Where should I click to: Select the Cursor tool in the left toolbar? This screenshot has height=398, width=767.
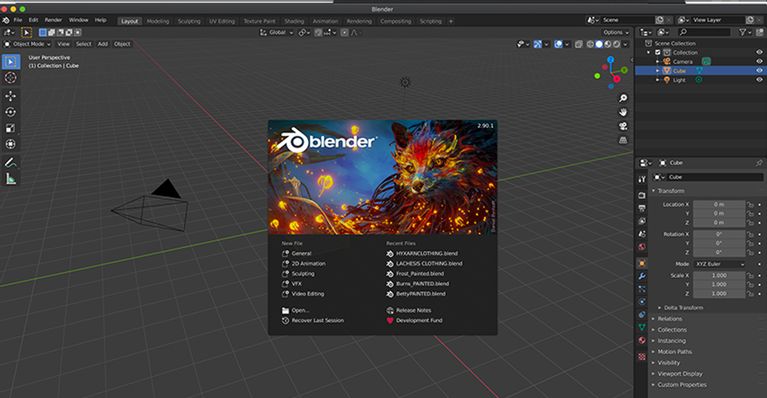[10, 78]
